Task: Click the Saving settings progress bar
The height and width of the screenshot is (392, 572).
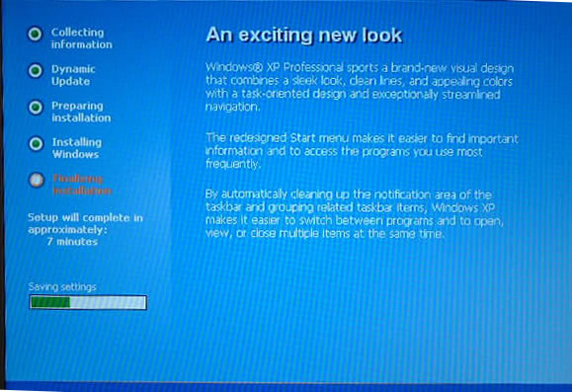Action: tap(88, 303)
